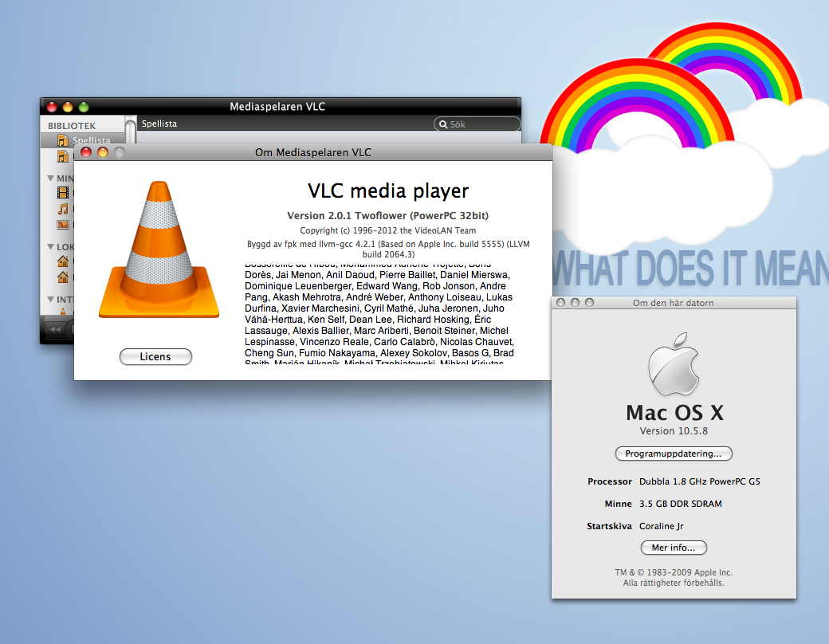Focus the Sök search field
829x644 pixels.
click(x=477, y=124)
